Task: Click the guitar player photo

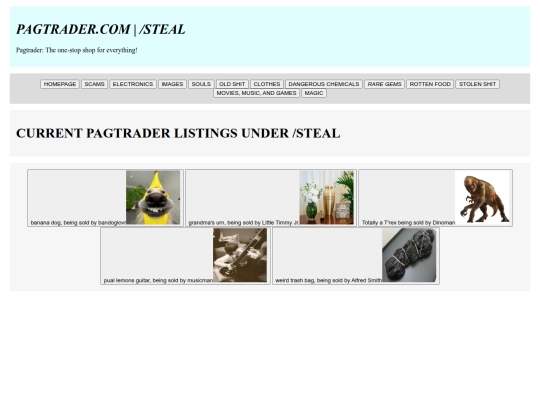Action: tap(240, 255)
